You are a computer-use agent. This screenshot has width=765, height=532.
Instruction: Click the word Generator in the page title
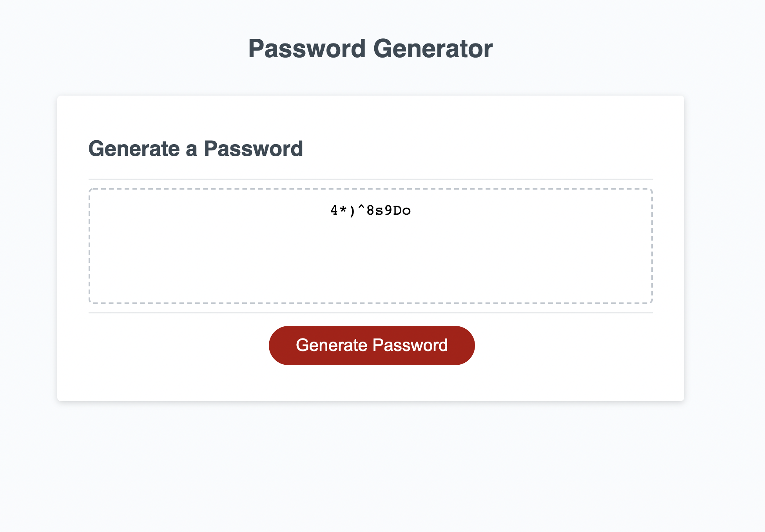tap(433, 49)
